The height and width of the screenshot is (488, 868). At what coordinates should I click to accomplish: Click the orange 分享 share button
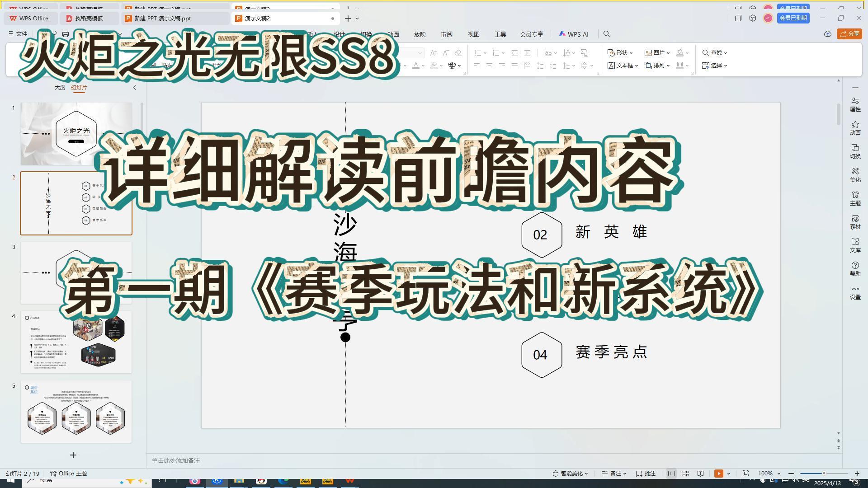click(849, 34)
